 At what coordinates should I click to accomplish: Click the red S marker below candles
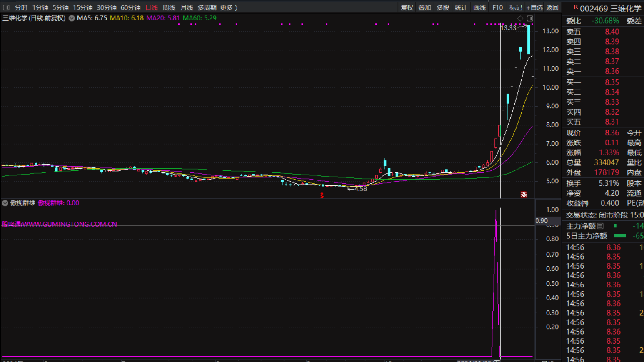[322, 195]
